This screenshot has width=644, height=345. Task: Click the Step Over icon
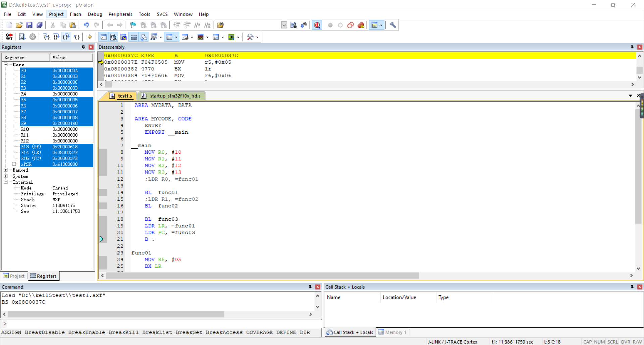(x=56, y=37)
